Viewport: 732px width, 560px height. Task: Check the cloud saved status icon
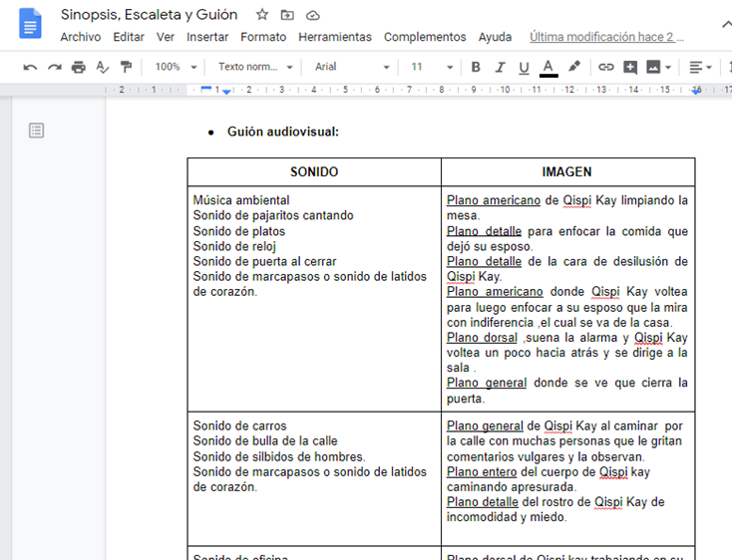313,15
